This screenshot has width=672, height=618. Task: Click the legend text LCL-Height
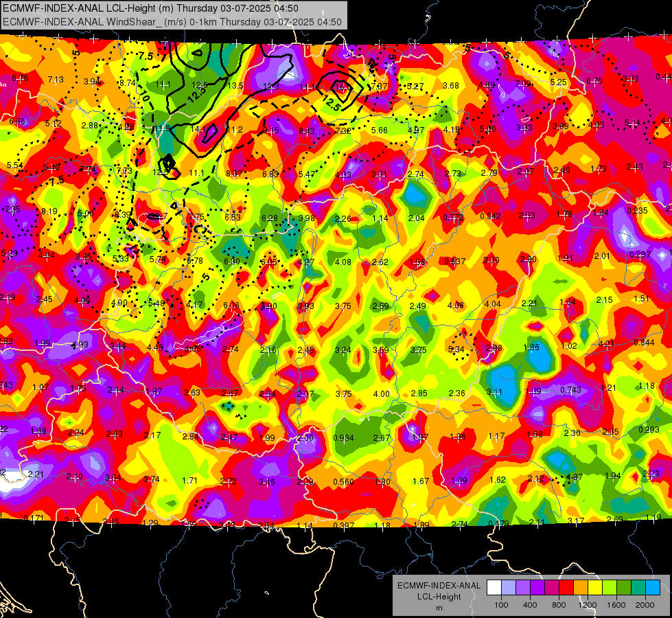pyautogui.click(x=439, y=597)
